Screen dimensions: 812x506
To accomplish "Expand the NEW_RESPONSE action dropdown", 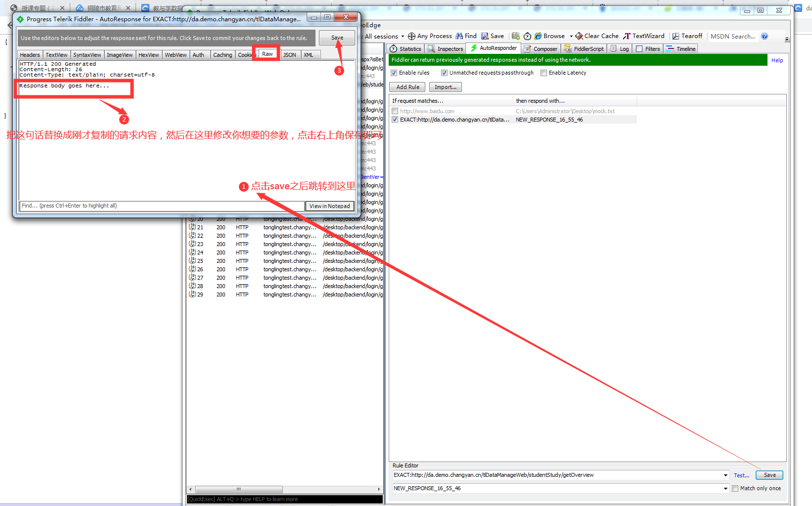I will [725, 489].
